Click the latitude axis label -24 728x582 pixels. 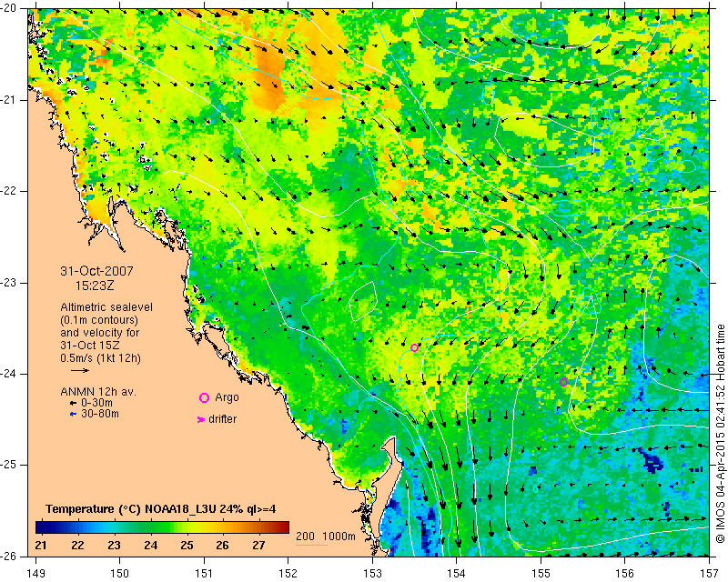[x=9, y=374]
